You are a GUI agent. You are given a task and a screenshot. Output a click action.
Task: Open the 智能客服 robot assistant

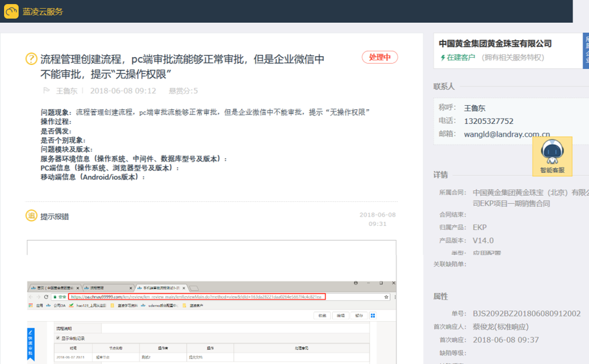(552, 156)
